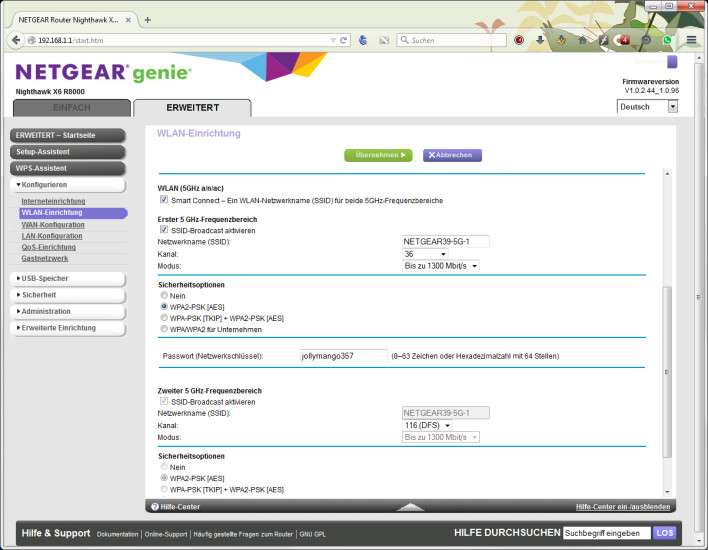Screen dimensions: 708x550
Task: Click Hilfe-Center ein-/ausblenden link
Action: 623,507
